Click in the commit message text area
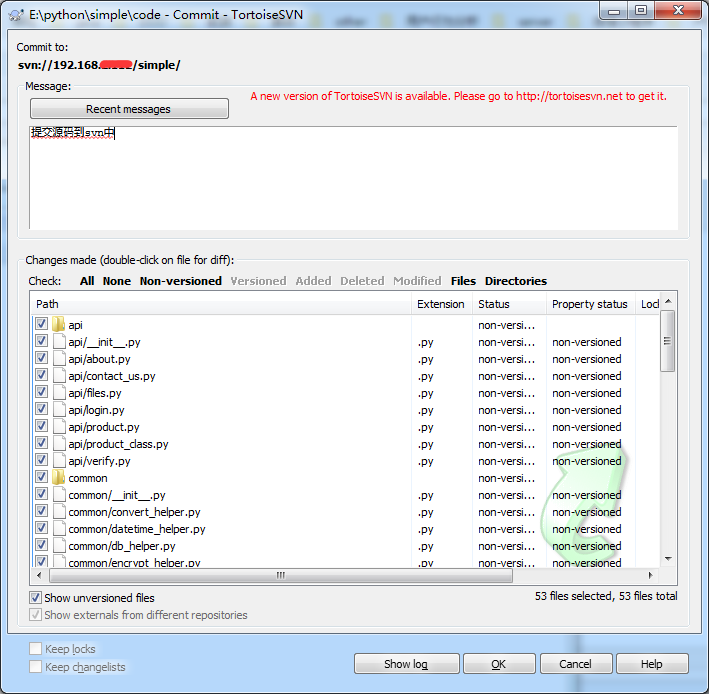709x694 pixels. (354, 178)
